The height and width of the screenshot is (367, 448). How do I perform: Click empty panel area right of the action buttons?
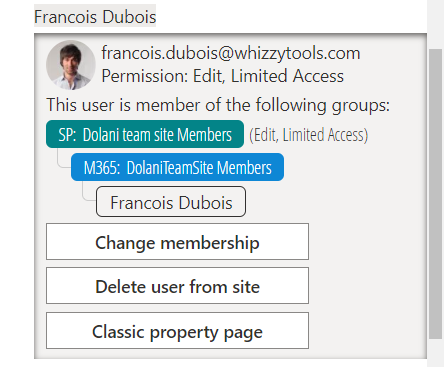pyautogui.click(x=367, y=287)
